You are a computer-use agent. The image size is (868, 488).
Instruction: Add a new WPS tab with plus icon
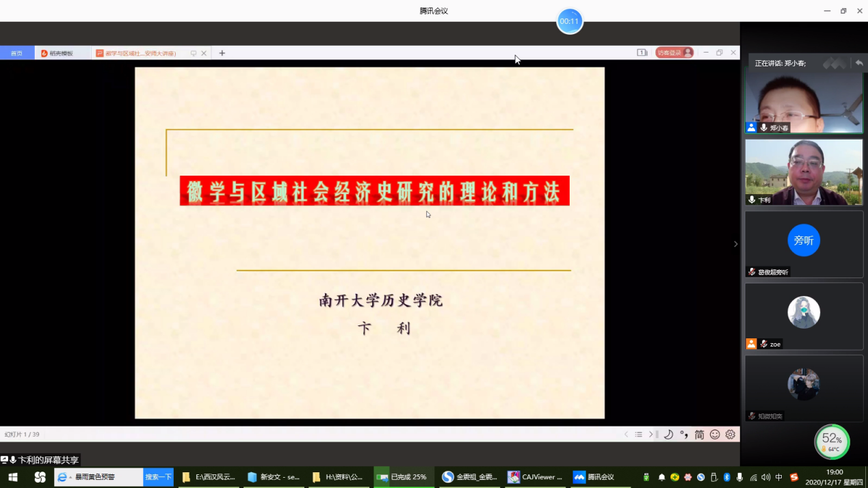point(222,53)
